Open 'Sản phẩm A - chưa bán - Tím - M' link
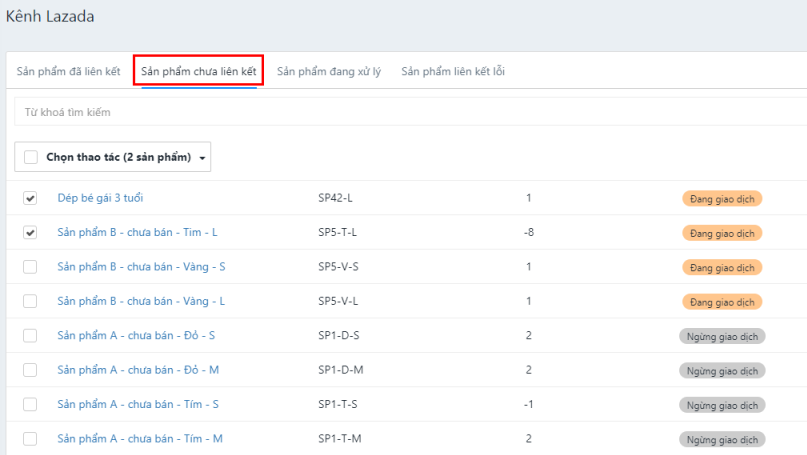This screenshot has width=807, height=455. [140, 439]
